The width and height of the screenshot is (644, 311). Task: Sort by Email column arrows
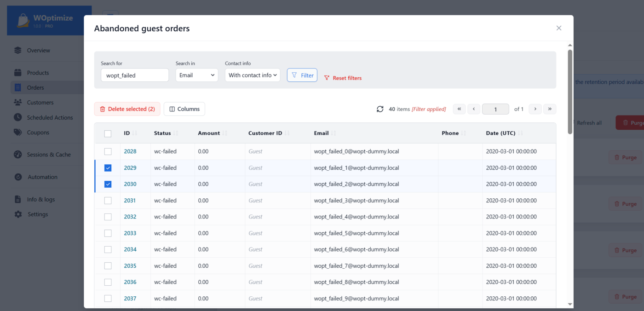[x=333, y=133]
